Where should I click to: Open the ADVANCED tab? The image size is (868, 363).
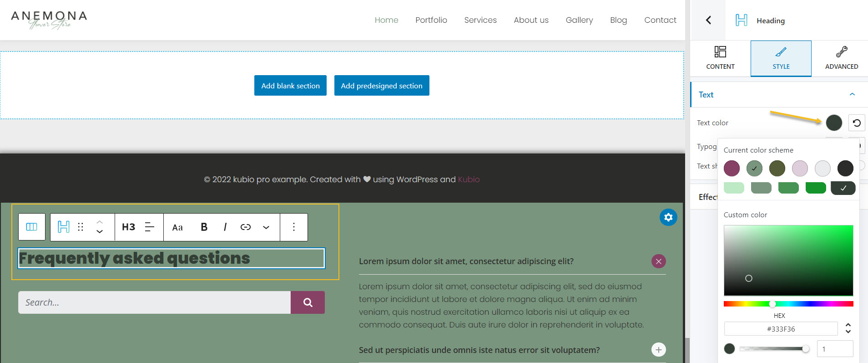pyautogui.click(x=842, y=58)
